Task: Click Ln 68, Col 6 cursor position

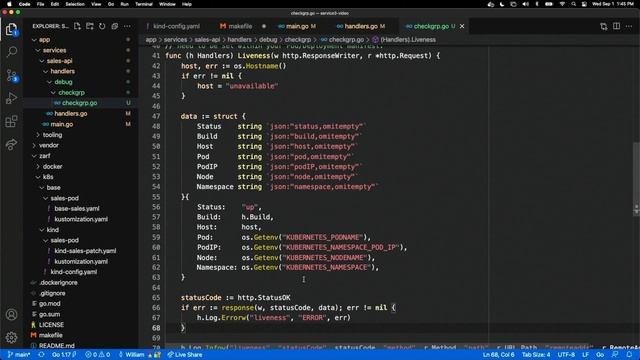Action: click(x=498, y=355)
